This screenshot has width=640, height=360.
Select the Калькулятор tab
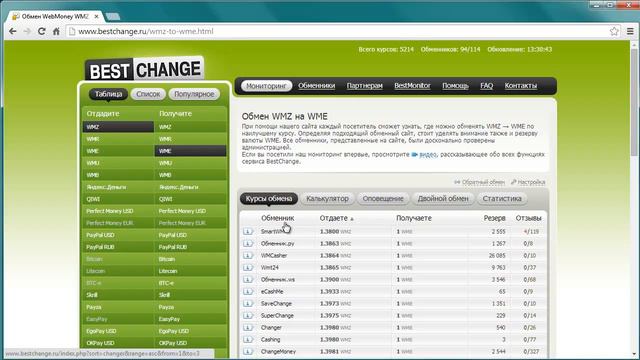(327, 199)
